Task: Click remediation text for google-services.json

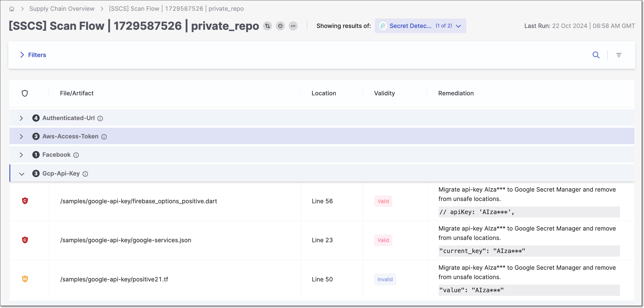Action: click(x=527, y=233)
